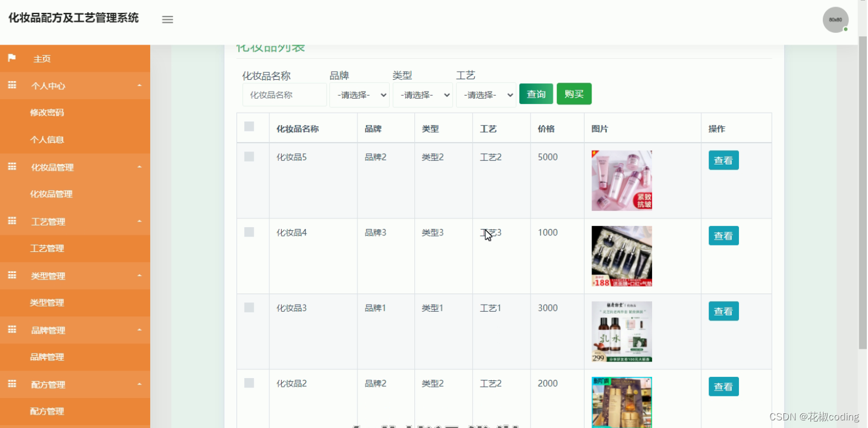
Task: Click the 查询 search button
Action: click(535, 93)
